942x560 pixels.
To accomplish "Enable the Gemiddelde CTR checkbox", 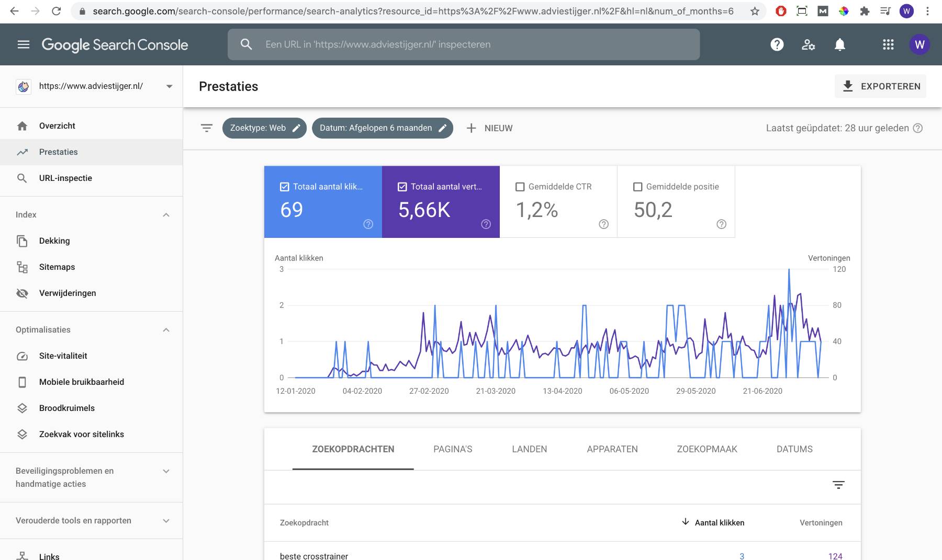I will (520, 187).
